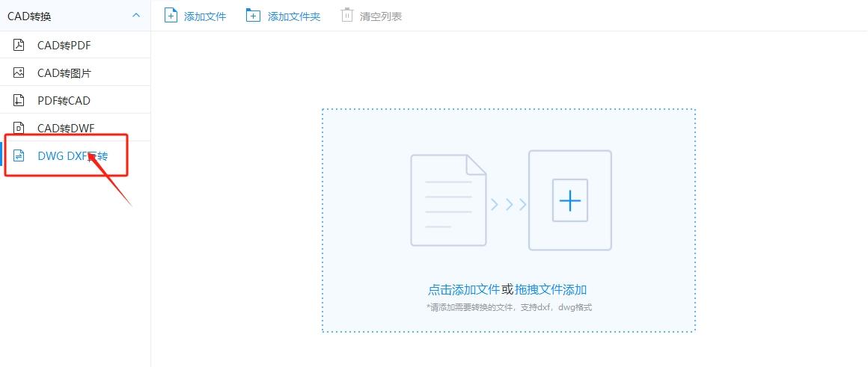
Task: Choose the CAD转DWF conversion option
Action: tap(76, 128)
